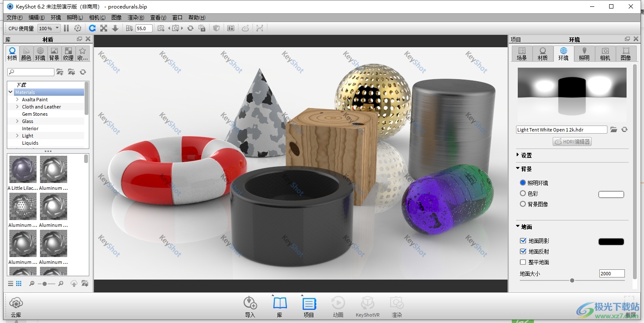The width and height of the screenshot is (644, 323).
Task: Click the white background color swatch
Action: click(611, 194)
